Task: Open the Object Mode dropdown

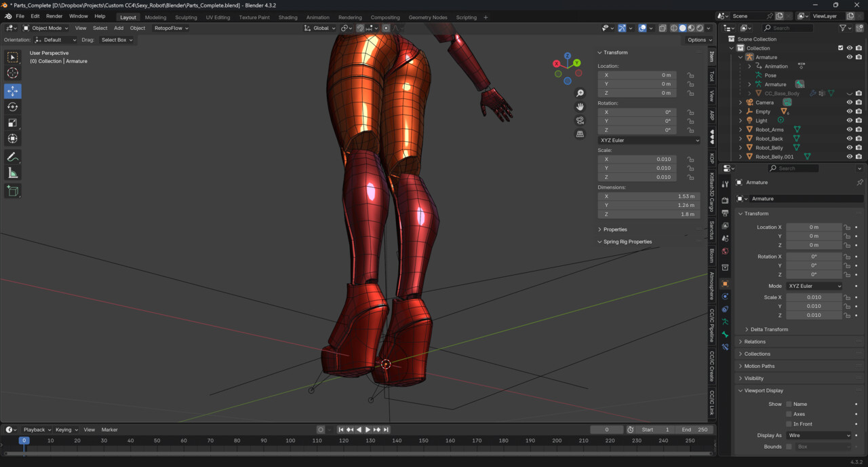Action: tap(46, 28)
